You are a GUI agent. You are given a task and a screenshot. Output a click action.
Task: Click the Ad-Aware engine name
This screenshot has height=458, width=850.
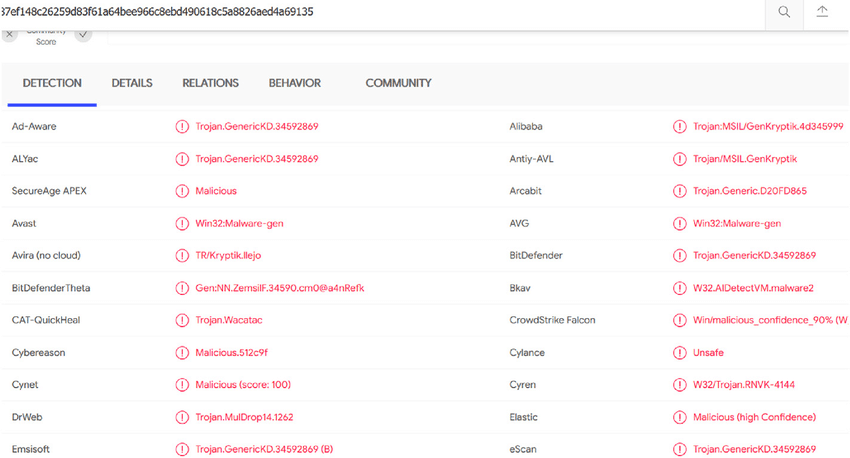[34, 126]
